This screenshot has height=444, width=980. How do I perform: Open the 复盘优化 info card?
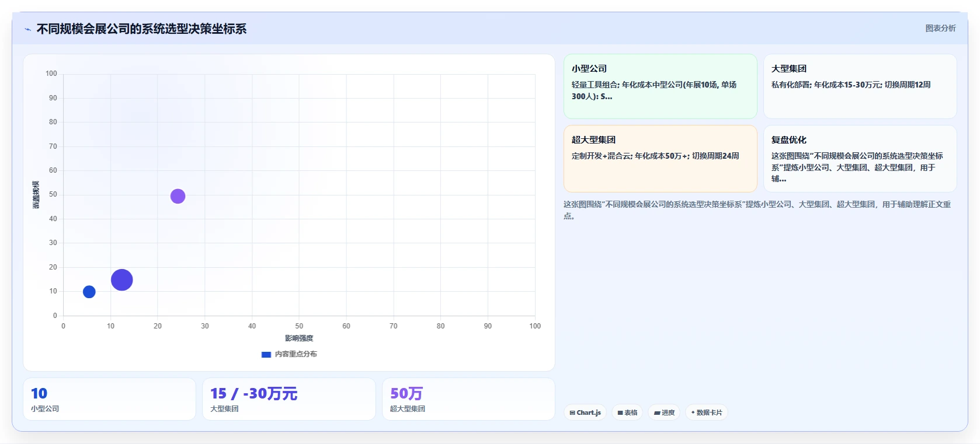point(860,159)
